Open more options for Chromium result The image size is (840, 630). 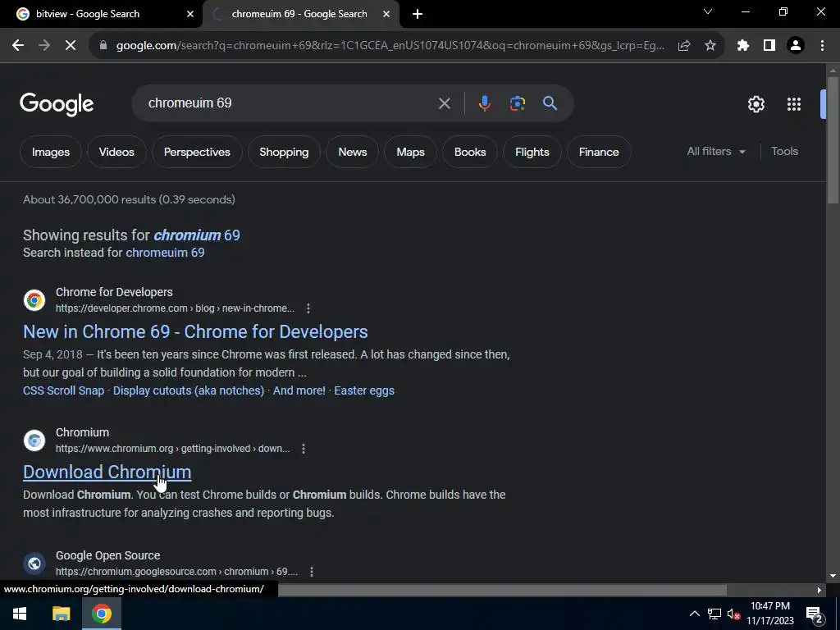point(304,449)
